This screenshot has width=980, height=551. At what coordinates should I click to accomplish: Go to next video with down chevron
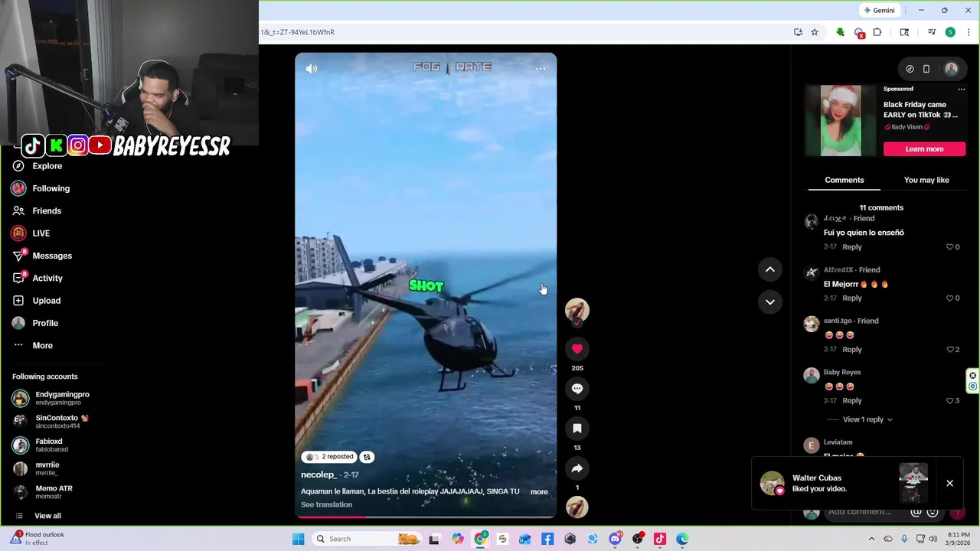(x=770, y=302)
